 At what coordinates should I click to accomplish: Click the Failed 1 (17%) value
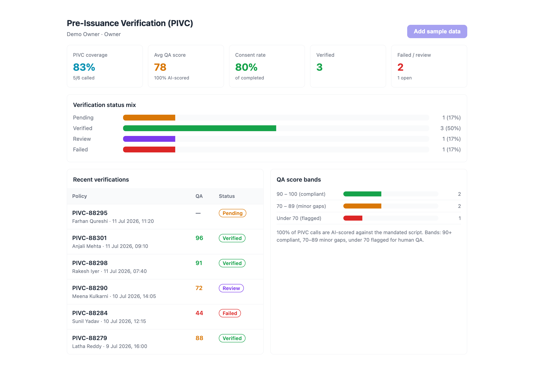451,150
